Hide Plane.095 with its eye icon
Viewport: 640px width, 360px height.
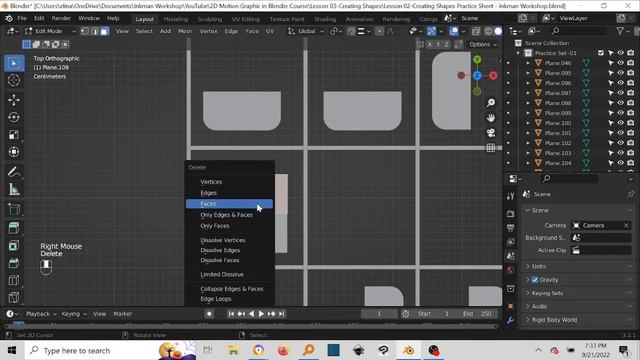(x=620, y=73)
